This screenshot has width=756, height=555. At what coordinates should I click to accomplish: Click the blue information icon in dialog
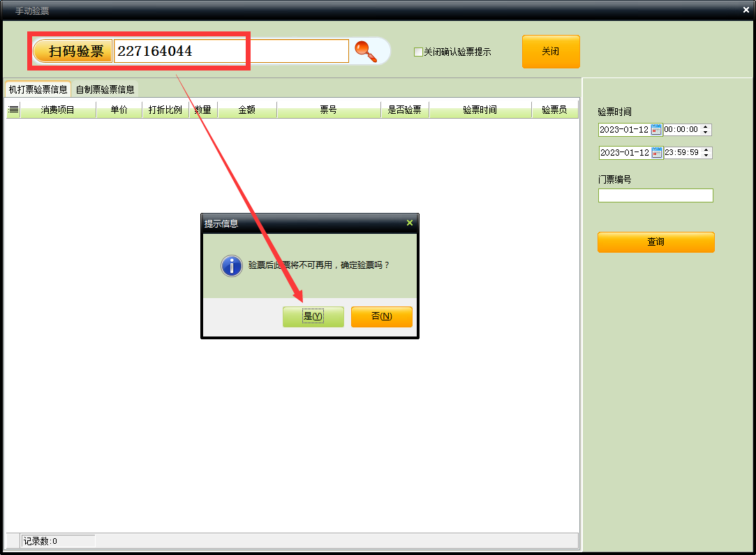click(x=231, y=265)
